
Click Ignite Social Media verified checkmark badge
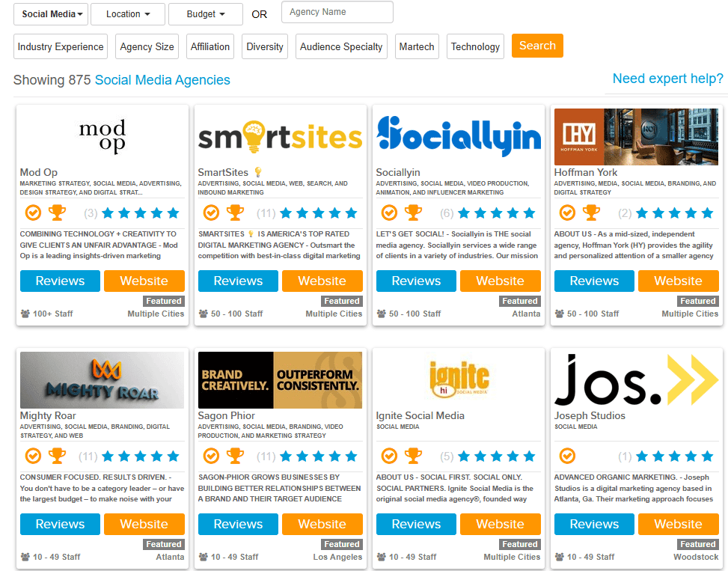click(389, 457)
